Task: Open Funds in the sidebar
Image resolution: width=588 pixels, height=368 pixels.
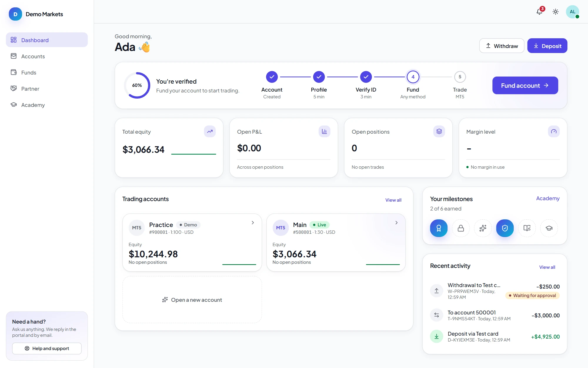Action: (x=47, y=72)
